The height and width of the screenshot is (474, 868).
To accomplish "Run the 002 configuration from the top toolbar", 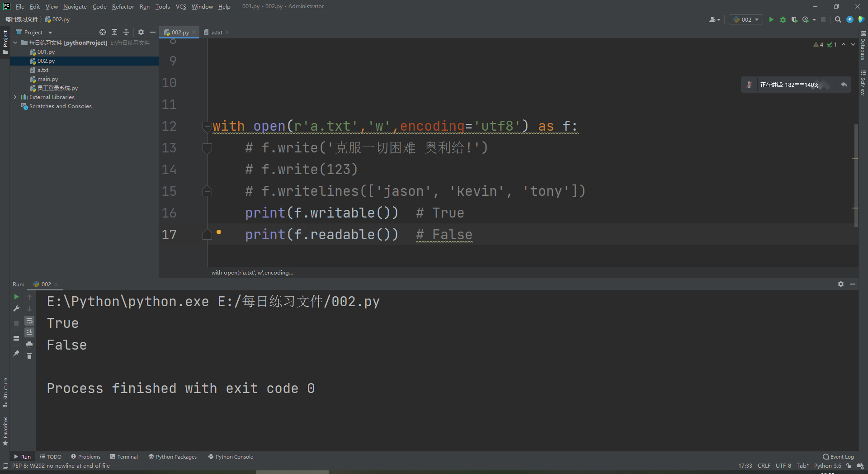I will pos(771,19).
